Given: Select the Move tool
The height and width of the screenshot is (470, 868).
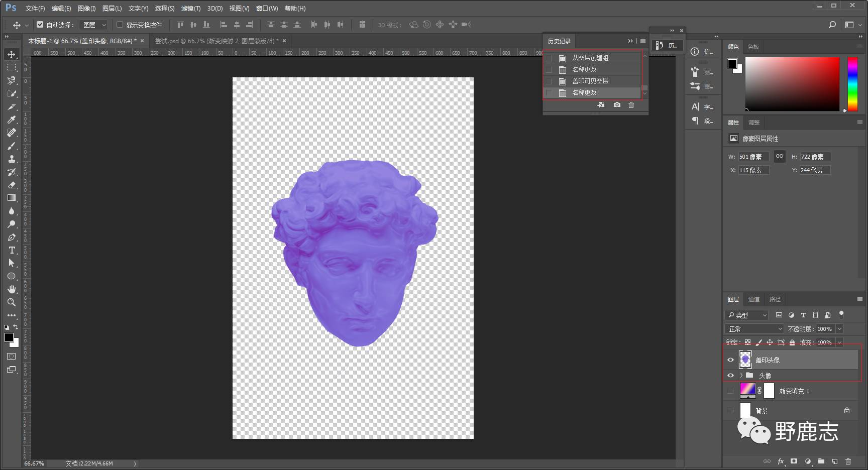Looking at the screenshot, I should tap(12, 54).
